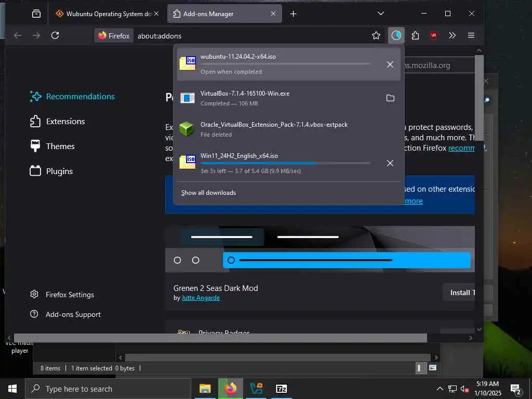This screenshot has height=399, width=532.
Task: Show VirtualBox-7.1.4 exe in folder
Action: pyautogui.click(x=390, y=98)
